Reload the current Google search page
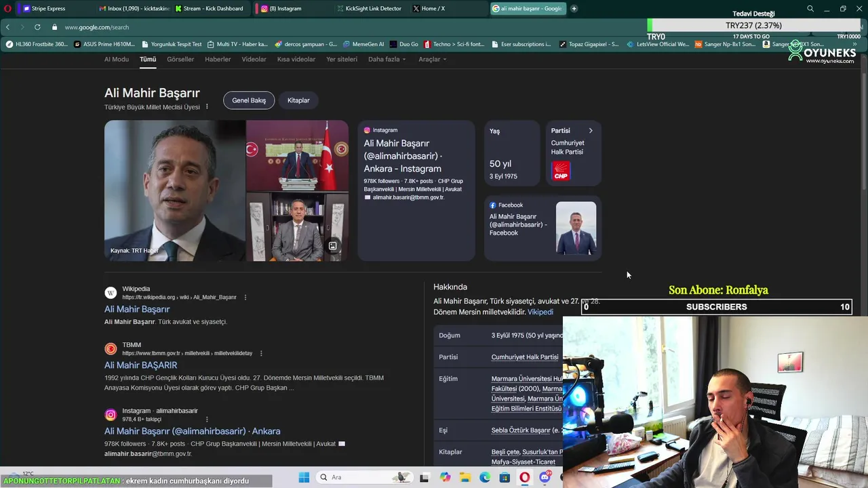Viewport: 868px width, 488px height. tap(37, 27)
